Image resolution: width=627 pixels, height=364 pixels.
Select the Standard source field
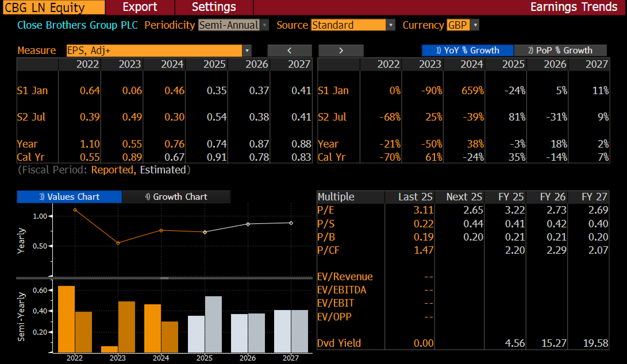coord(349,25)
